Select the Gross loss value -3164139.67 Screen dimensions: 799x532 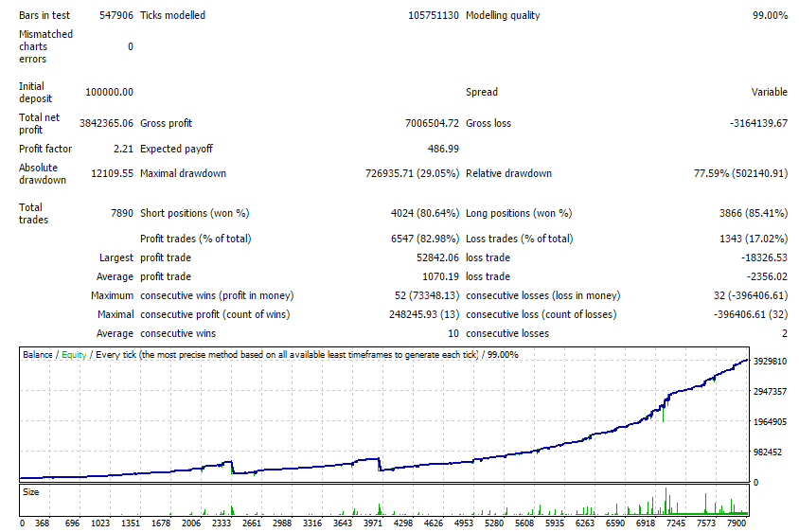click(x=758, y=123)
